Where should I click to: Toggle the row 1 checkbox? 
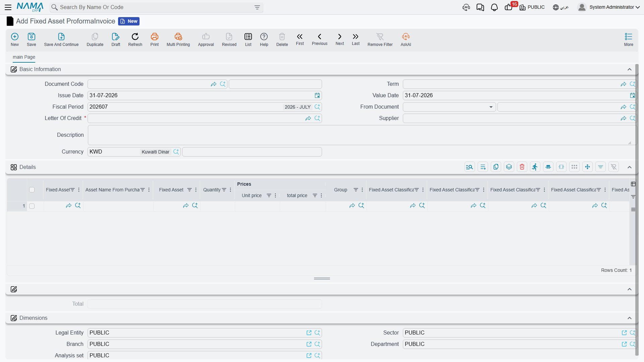tap(32, 206)
